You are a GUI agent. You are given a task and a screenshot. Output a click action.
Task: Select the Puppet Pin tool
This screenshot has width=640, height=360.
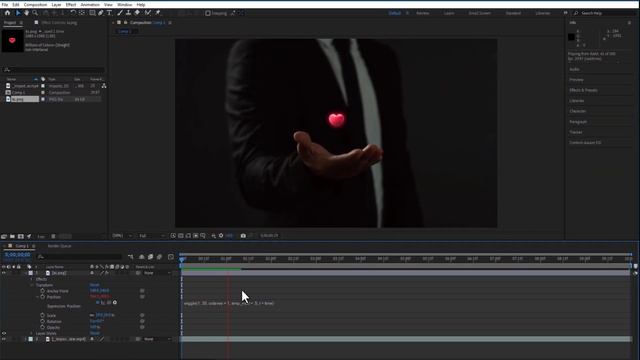coord(158,13)
